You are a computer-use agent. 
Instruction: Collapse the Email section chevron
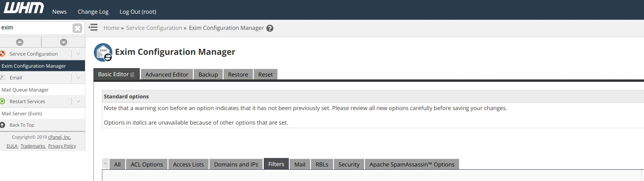coord(78,77)
